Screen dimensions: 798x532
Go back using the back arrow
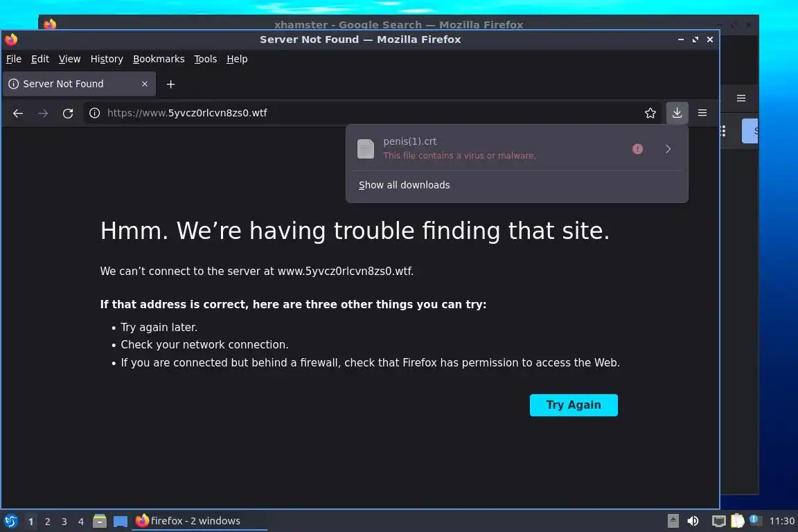pyautogui.click(x=18, y=113)
